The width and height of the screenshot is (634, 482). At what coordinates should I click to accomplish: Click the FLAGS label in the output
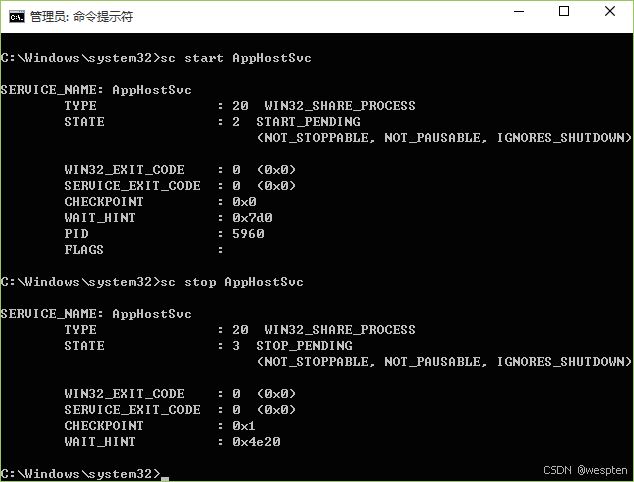84,250
